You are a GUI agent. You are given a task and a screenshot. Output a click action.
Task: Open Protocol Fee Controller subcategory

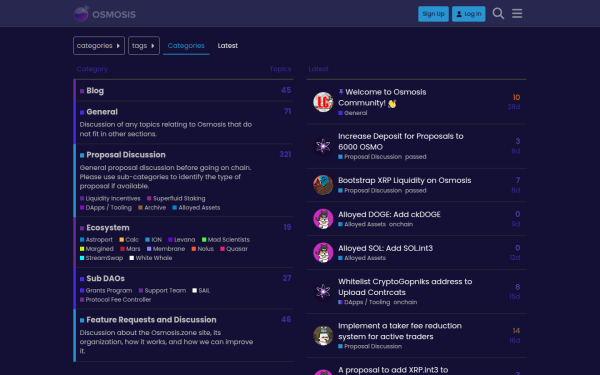(115, 300)
